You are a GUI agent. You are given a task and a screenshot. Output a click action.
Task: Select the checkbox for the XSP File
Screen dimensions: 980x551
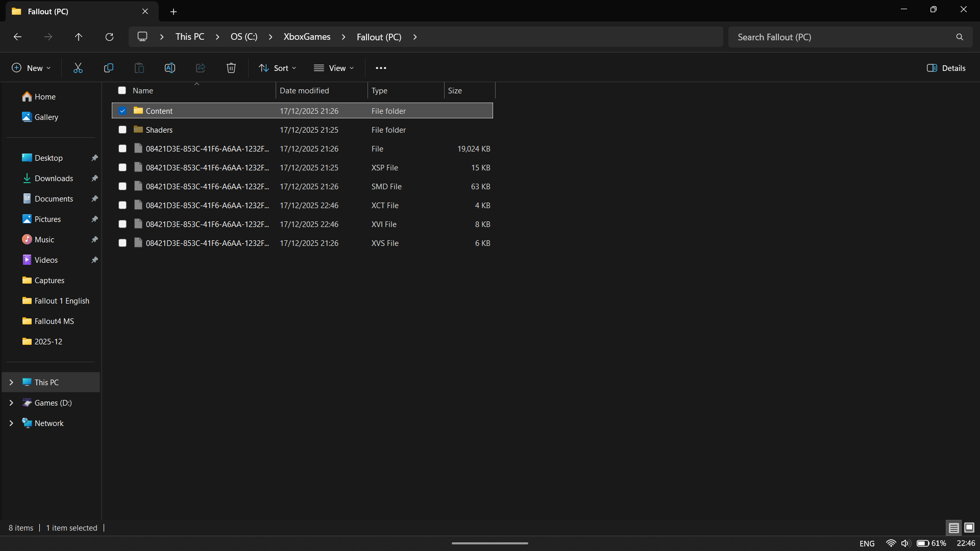[x=122, y=167]
